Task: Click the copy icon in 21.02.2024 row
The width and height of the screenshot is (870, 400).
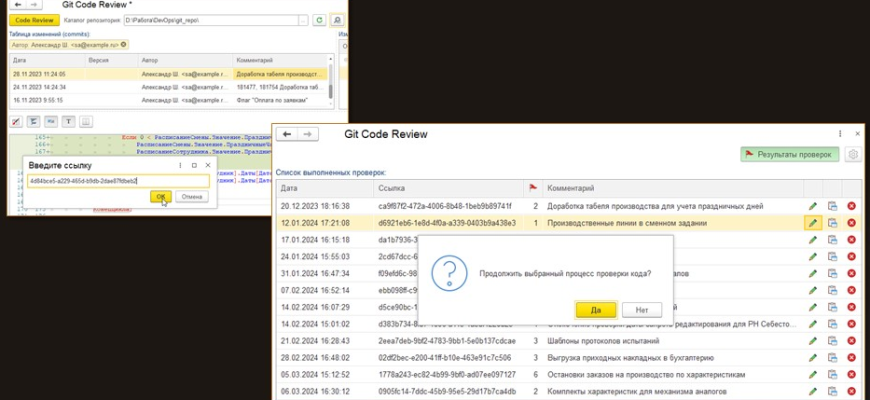Action: coord(832,341)
